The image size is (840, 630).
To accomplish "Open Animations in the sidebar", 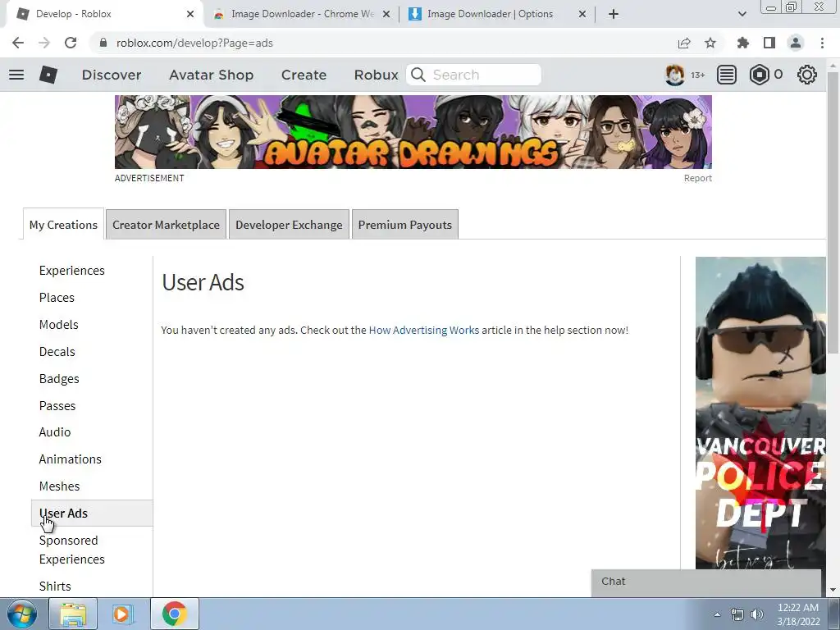I will pyautogui.click(x=71, y=459).
